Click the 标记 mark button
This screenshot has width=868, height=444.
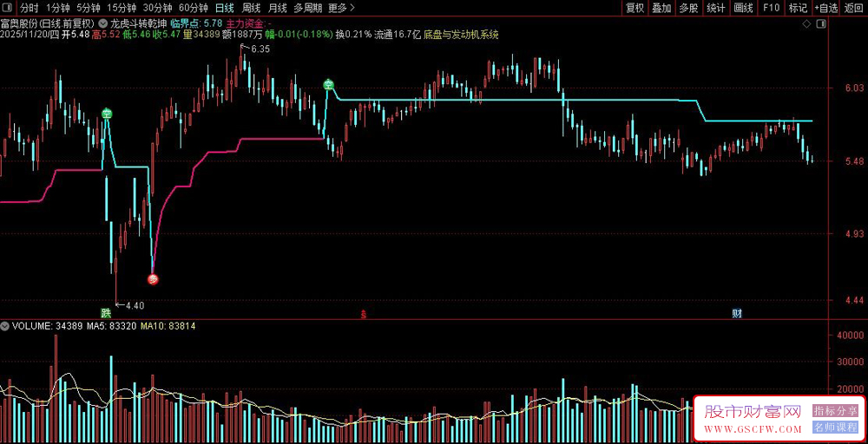point(798,8)
